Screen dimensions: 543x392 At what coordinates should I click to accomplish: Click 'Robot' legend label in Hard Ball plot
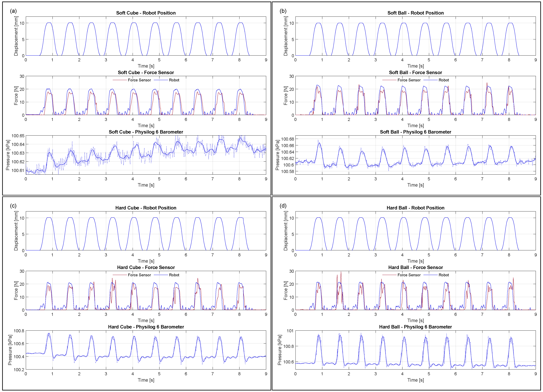click(444, 275)
